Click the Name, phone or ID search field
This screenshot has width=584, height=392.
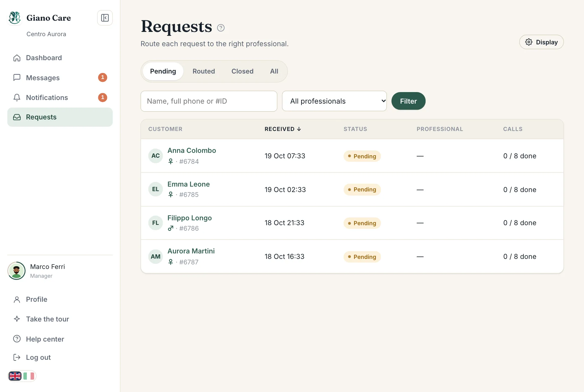pyautogui.click(x=209, y=101)
